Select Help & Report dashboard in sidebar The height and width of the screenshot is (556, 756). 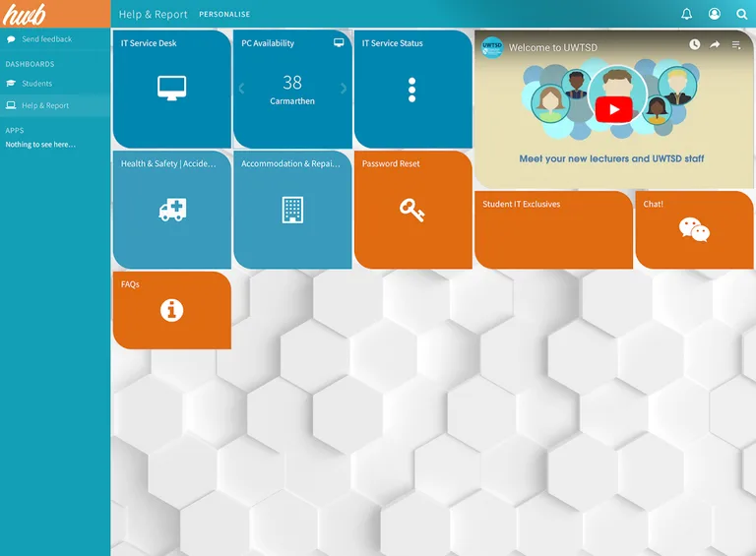[55, 105]
